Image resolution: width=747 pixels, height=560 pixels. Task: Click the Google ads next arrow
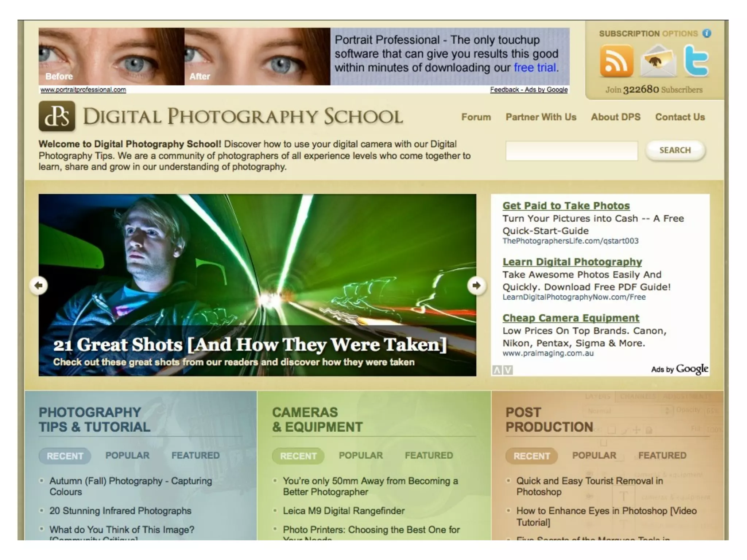pyautogui.click(x=508, y=370)
